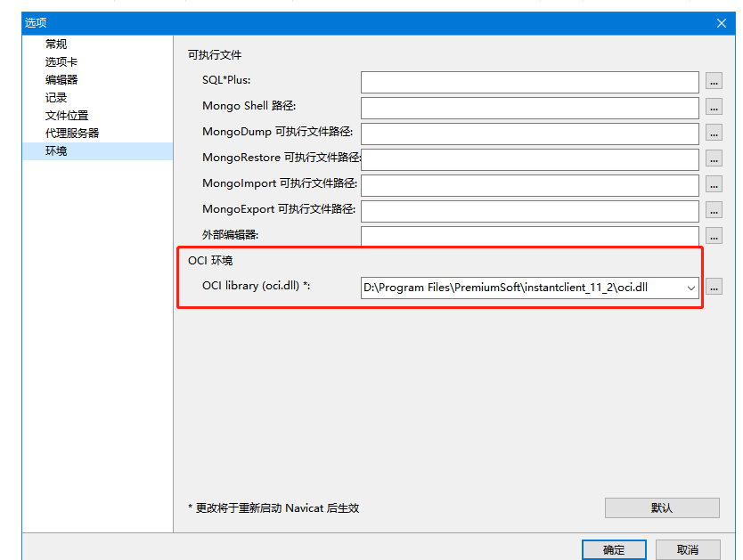Switch to the 编辑器 settings page
The image size is (743, 560).
click(58, 79)
